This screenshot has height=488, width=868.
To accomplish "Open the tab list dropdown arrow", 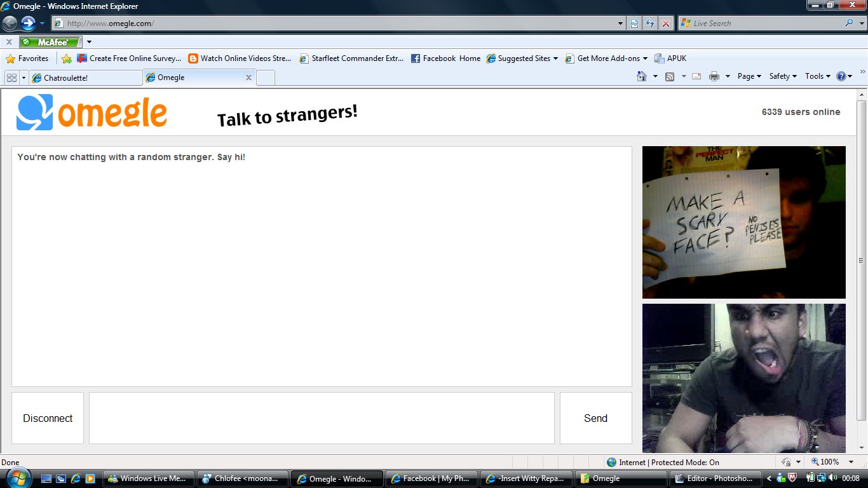I will click(24, 78).
